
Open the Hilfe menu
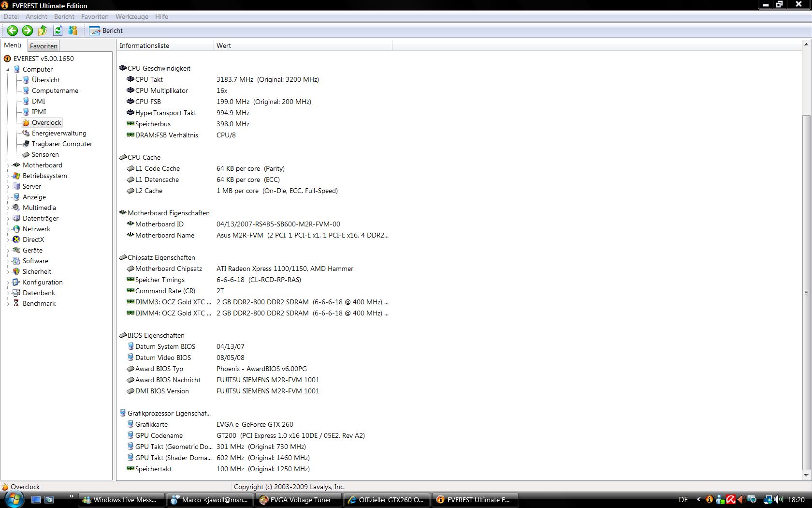tap(161, 16)
